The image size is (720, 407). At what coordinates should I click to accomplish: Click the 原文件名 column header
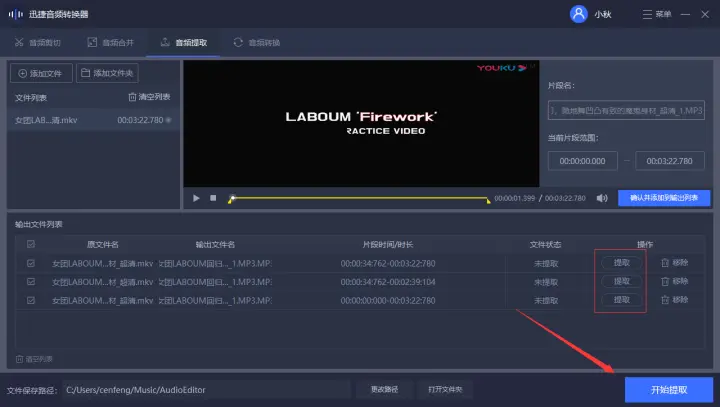102,244
